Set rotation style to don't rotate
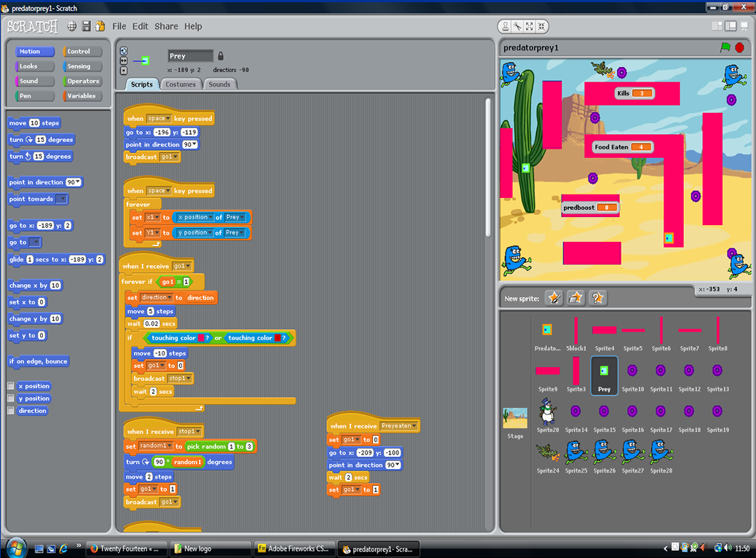756x558 pixels. 124,71
